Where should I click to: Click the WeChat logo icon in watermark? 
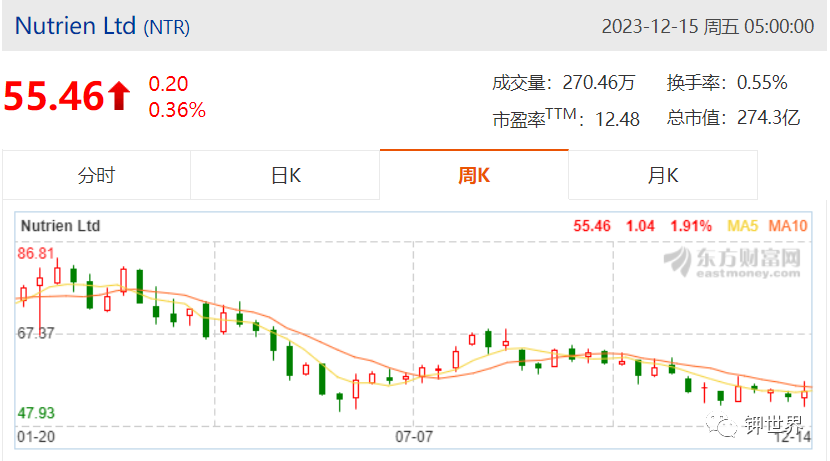pos(721,424)
